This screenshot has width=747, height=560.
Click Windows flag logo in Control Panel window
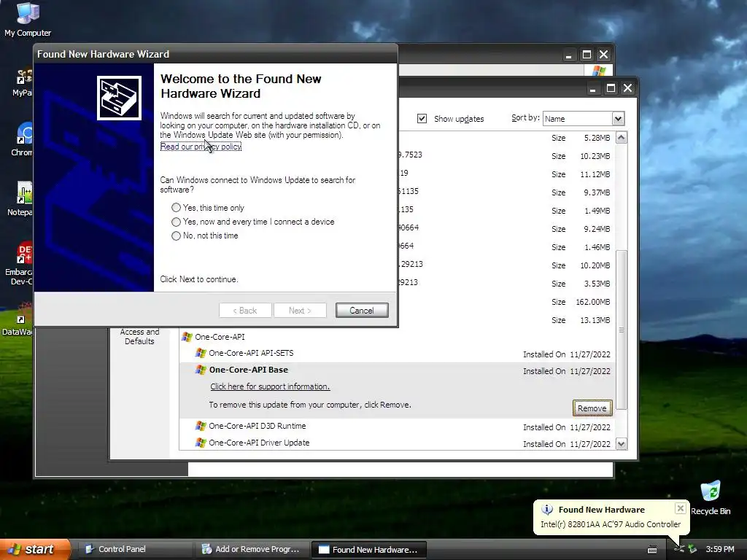click(x=598, y=71)
